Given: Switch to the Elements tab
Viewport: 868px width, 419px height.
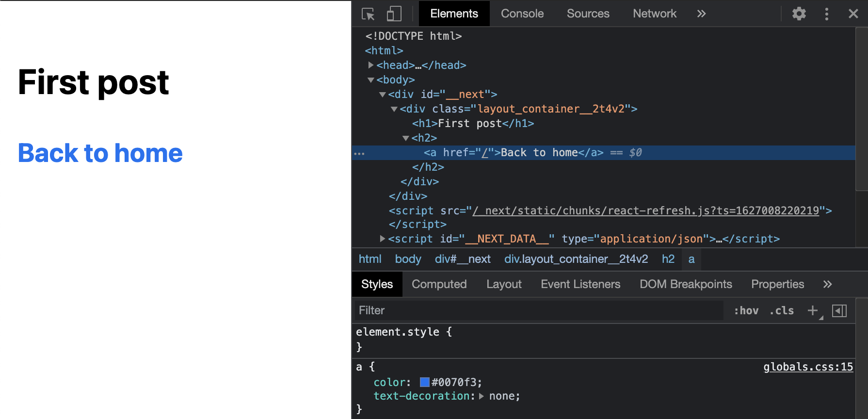Looking at the screenshot, I should pos(454,14).
